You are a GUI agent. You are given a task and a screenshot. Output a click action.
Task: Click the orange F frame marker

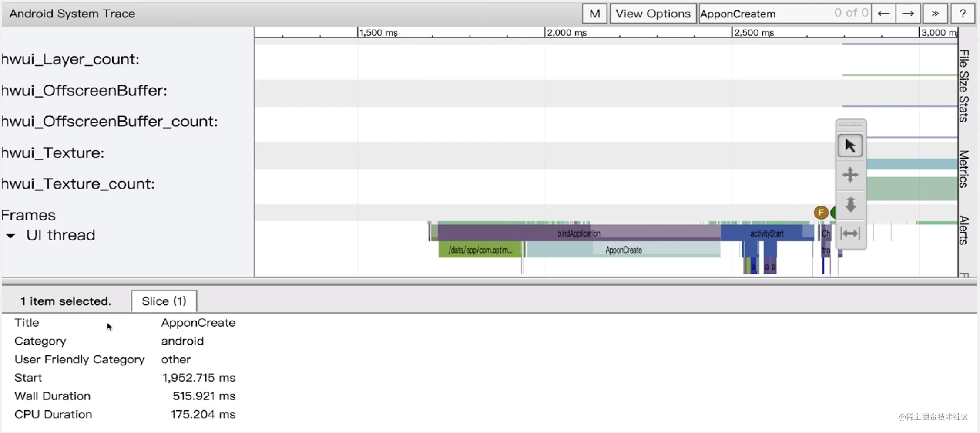[821, 213]
